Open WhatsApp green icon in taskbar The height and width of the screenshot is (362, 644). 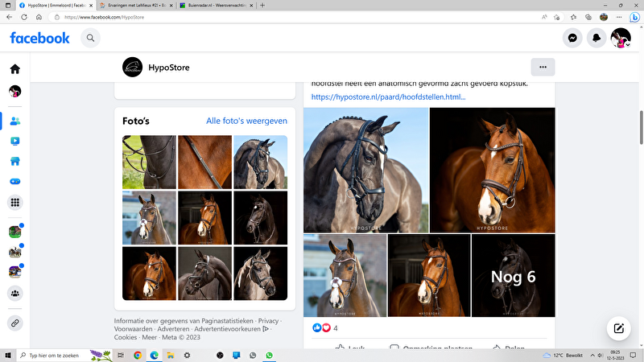pos(269,356)
